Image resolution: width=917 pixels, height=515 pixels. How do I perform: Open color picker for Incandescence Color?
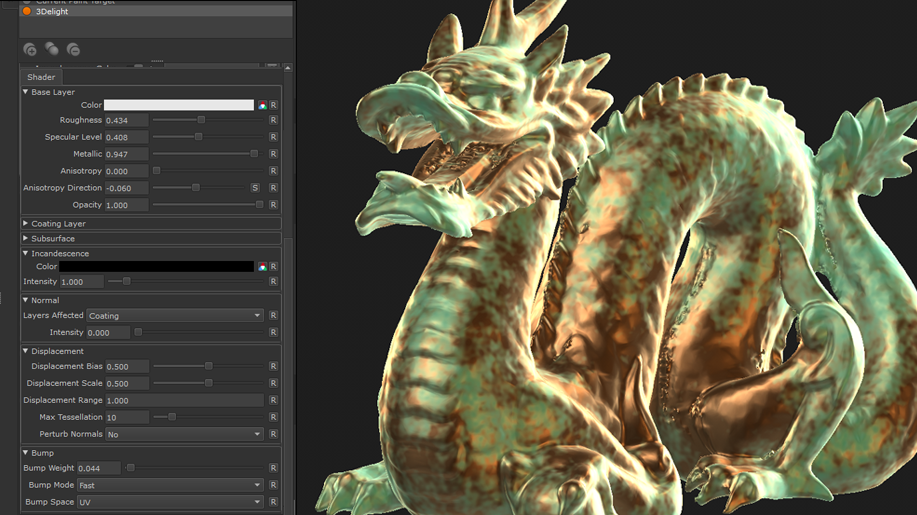click(262, 267)
